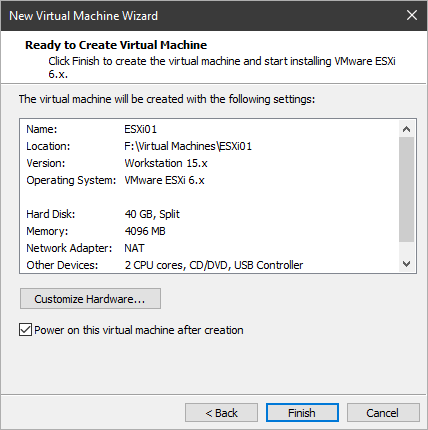Select the Name row showing ESXi01
This screenshot has height=430, width=428.
coord(209,129)
